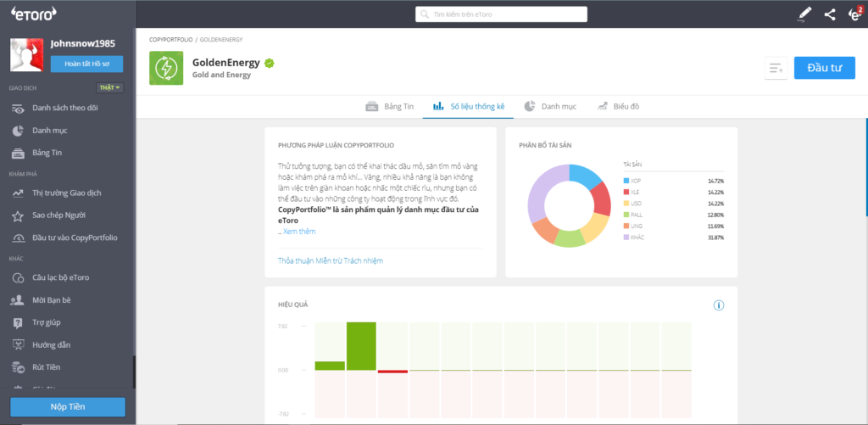Open the THẬT account mode dropdown
The height and width of the screenshot is (425, 868).
pos(109,87)
